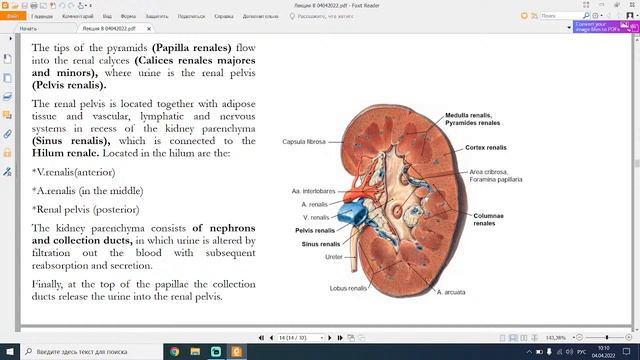Viewport: 640px width, 360px height.
Task: Go to first page button
Action: (x=261, y=338)
